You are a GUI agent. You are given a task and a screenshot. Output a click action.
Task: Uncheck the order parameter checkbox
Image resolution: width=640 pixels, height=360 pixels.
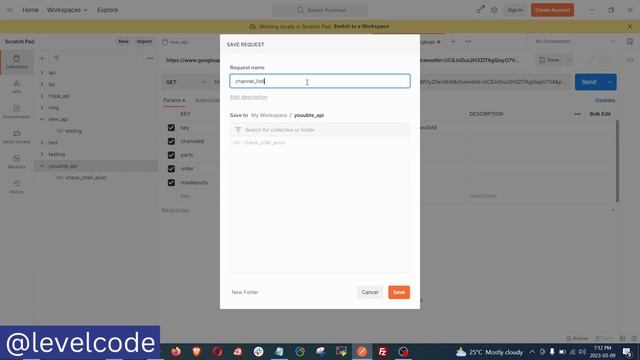point(171,169)
